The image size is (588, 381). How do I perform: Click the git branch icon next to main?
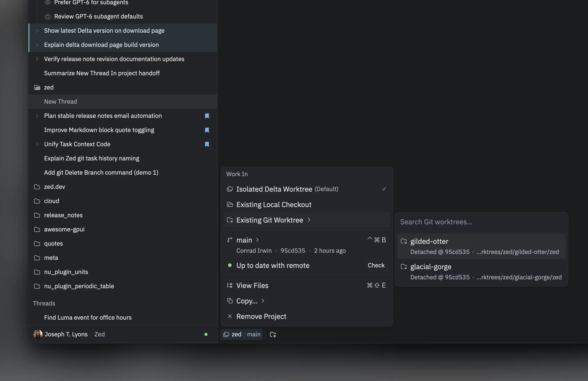click(x=230, y=240)
